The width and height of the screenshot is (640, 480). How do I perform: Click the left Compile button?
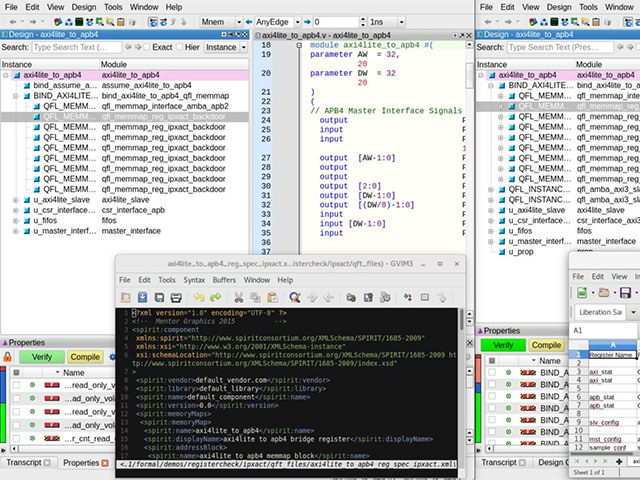pos(85,357)
